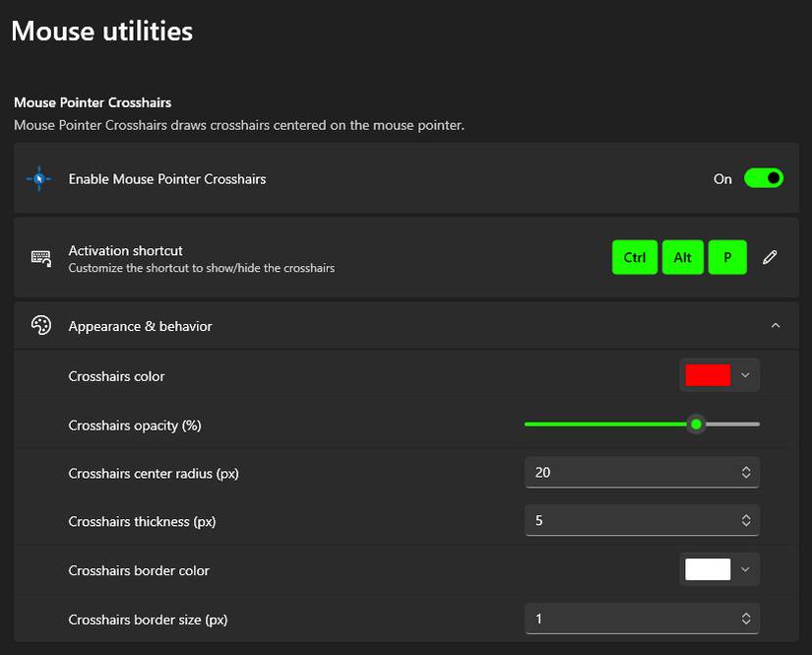This screenshot has width=812, height=655.
Task: Click the white Crosshairs border color swatch
Action: [708, 569]
